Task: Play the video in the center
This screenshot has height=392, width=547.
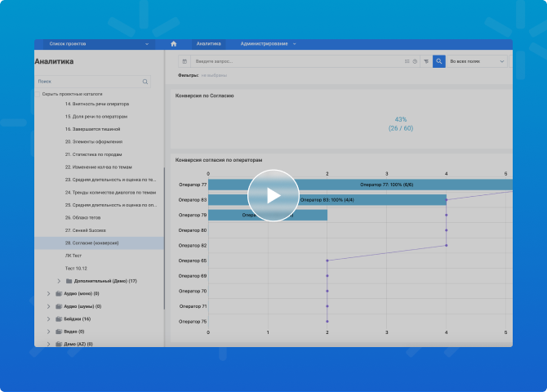Action: (273, 196)
